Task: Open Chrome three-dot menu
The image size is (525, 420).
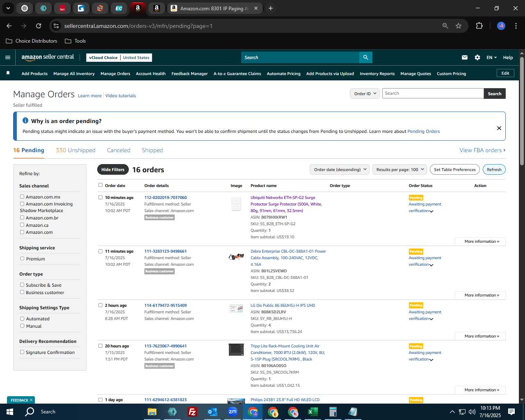Action: [515, 26]
